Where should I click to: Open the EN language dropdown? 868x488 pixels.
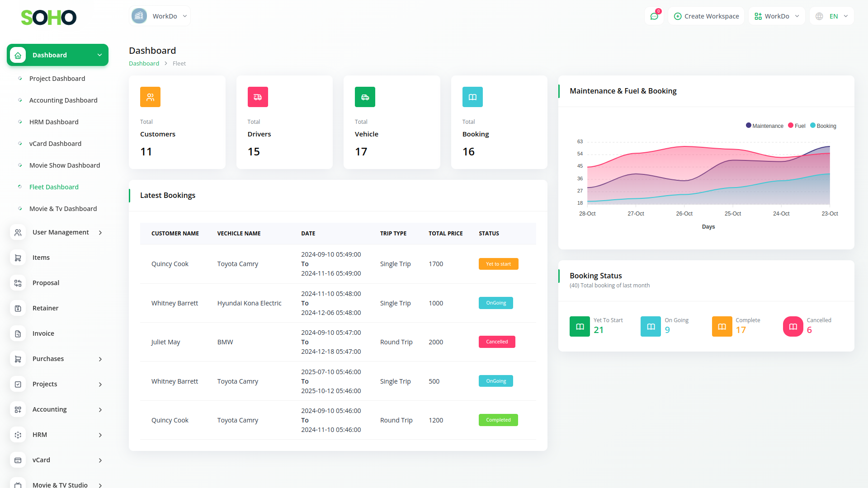[x=833, y=16]
